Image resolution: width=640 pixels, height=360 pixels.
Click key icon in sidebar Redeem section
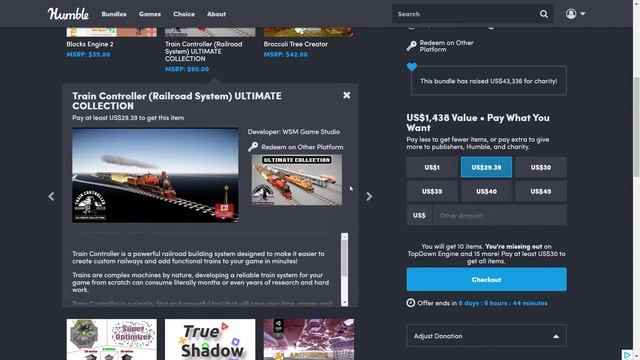pyautogui.click(x=411, y=46)
